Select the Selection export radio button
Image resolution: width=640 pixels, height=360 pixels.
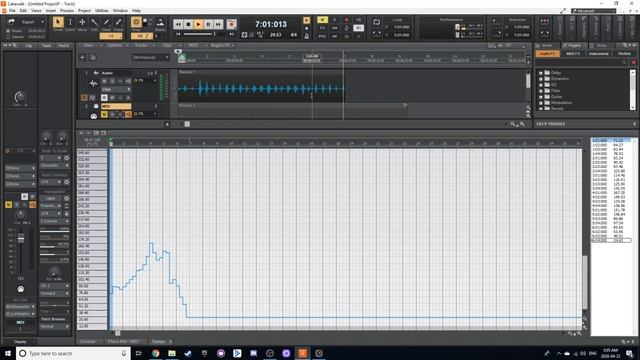[8, 37]
